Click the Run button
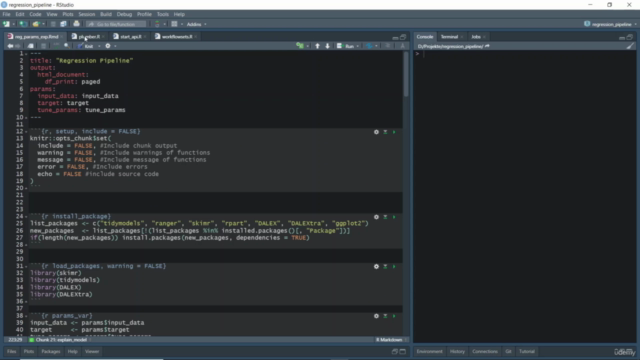Viewport: 640px width, 360px height. click(346, 47)
